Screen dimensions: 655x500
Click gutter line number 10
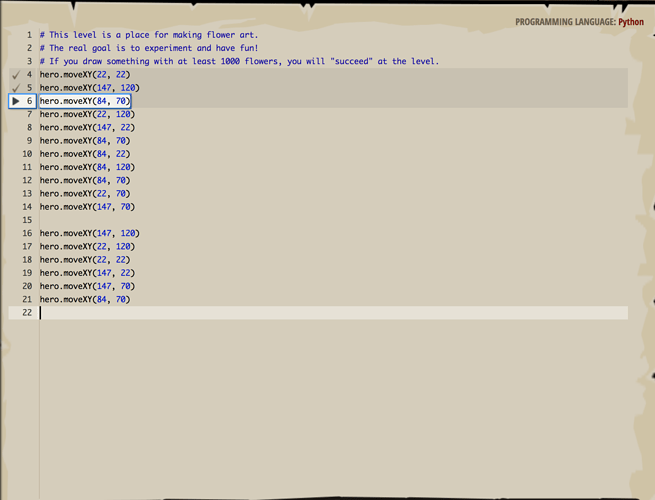click(x=27, y=154)
